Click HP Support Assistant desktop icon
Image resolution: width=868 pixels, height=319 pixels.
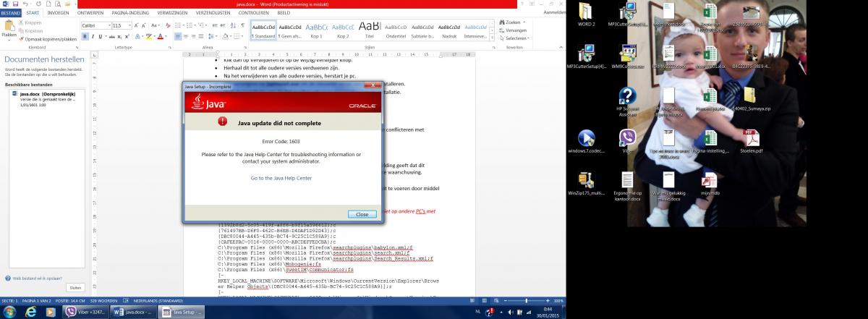pos(627,103)
